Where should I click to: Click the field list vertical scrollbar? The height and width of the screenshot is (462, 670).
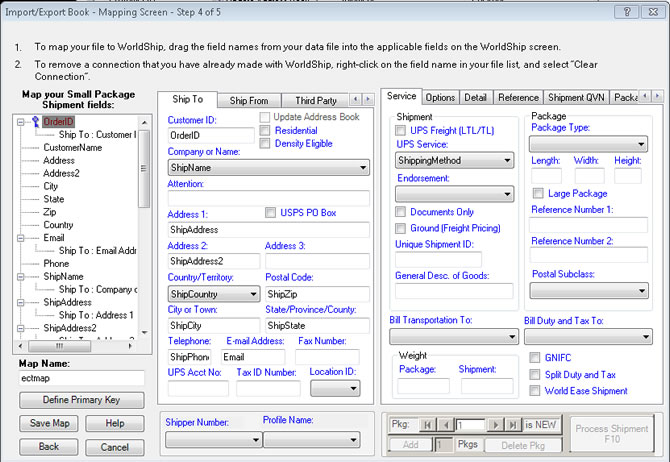(144, 220)
